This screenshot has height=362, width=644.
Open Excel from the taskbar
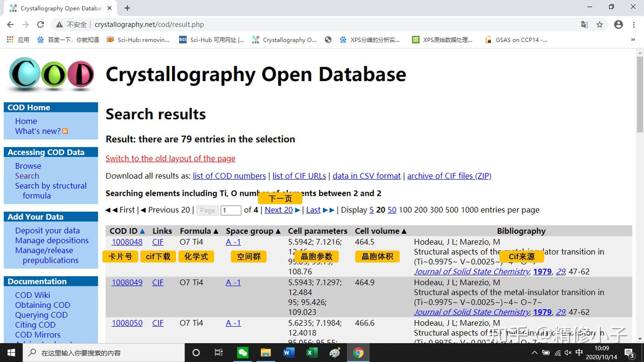[311, 353]
